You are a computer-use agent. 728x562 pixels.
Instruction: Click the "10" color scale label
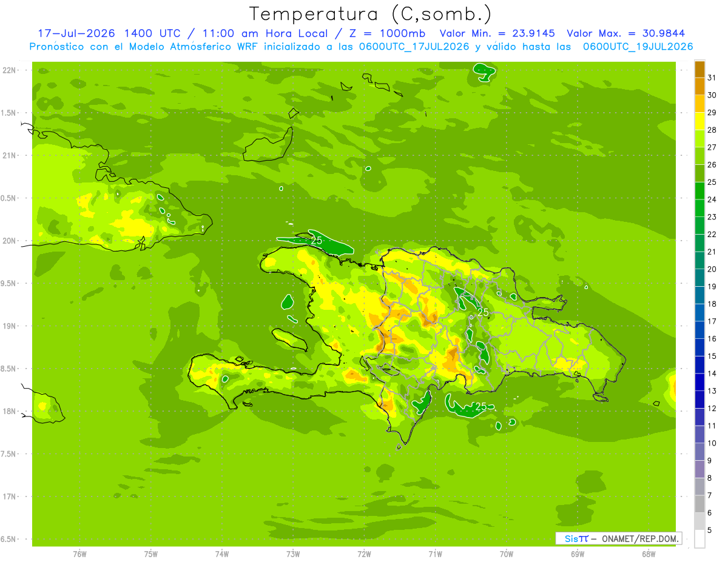[x=712, y=443]
